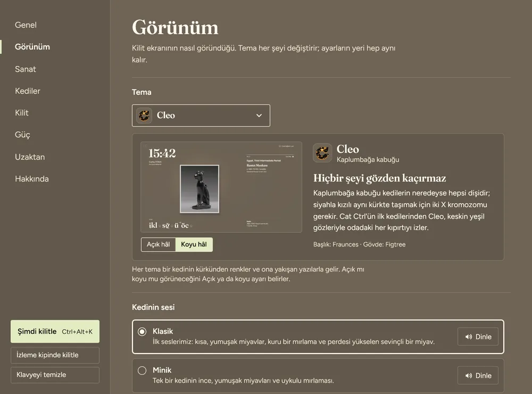Click the Şimdi kilitle button

click(x=55, y=332)
